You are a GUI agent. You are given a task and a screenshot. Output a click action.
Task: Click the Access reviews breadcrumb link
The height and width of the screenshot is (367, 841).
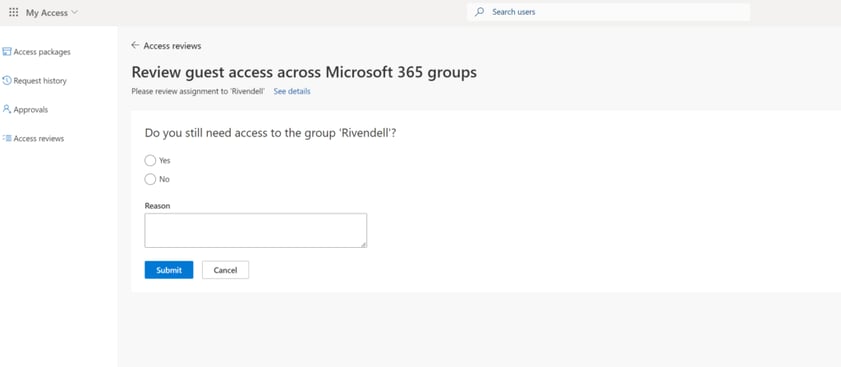(x=172, y=46)
